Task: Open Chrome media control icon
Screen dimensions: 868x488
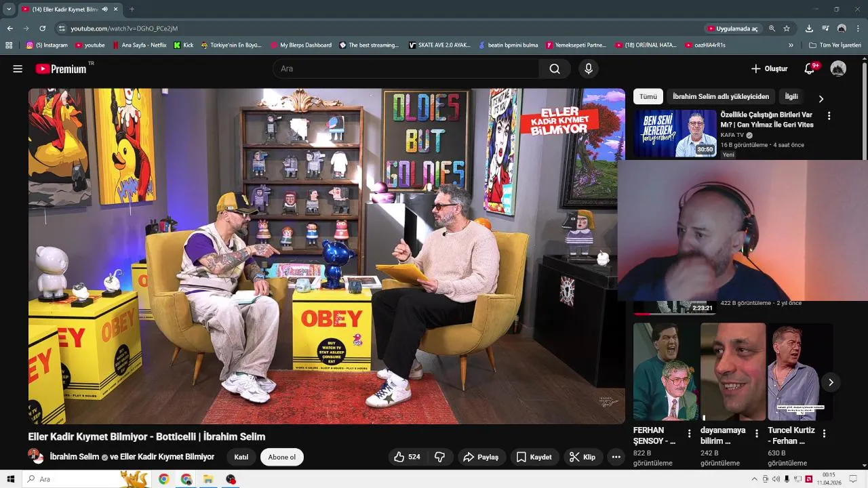Action: (x=825, y=28)
